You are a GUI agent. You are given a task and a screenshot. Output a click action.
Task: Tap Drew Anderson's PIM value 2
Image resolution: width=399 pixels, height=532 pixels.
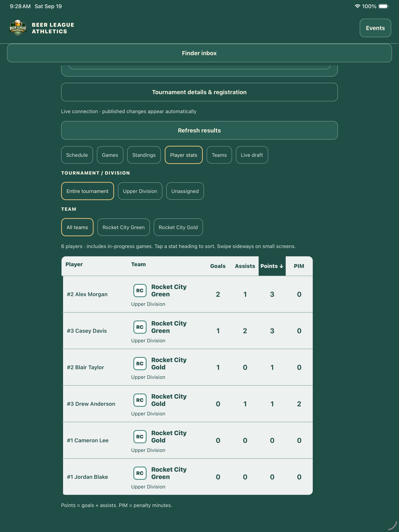pos(299,404)
